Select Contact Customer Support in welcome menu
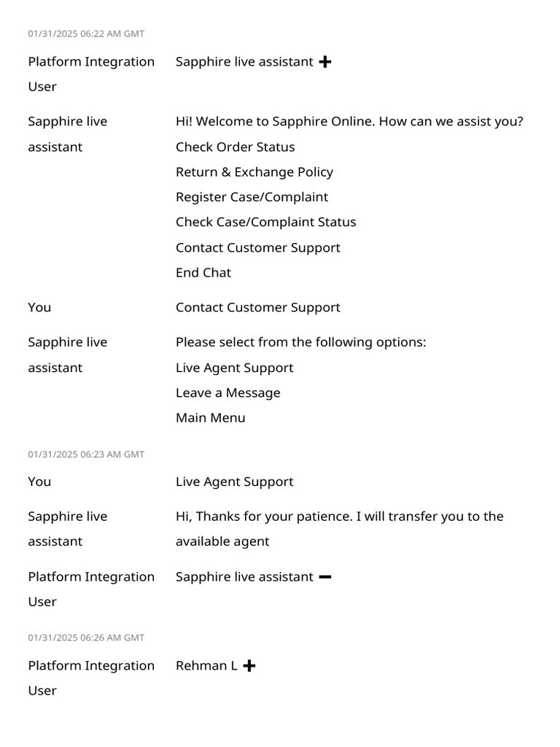Image resolution: width=560 pixels, height=747 pixels. pyautogui.click(x=258, y=248)
